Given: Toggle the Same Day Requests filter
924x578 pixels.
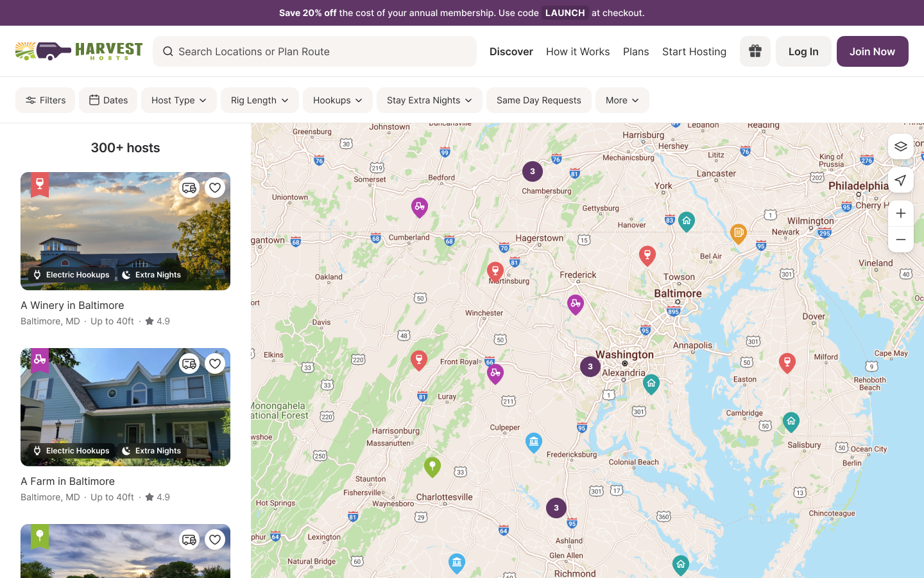Looking at the screenshot, I should [539, 100].
